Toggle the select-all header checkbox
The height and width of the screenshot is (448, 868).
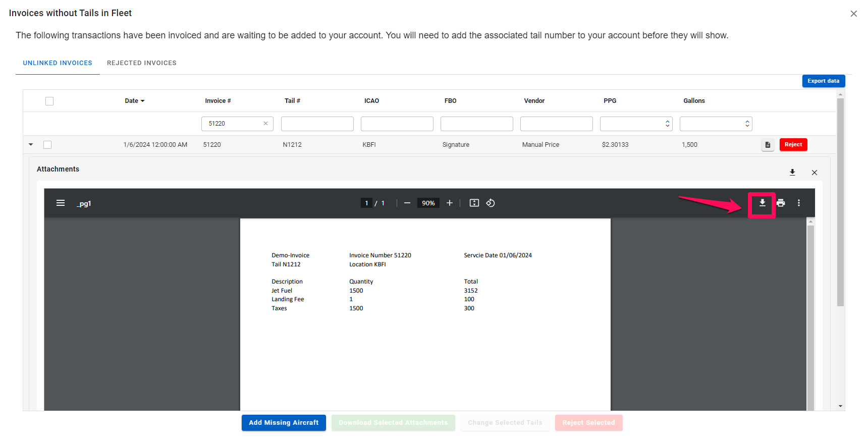49,101
